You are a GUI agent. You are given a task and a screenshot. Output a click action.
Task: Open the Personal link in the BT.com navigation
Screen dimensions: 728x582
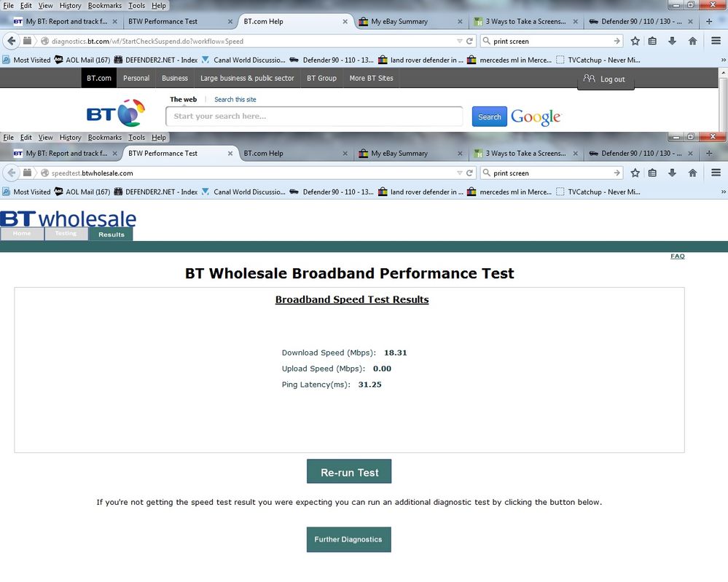click(x=136, y=78)
